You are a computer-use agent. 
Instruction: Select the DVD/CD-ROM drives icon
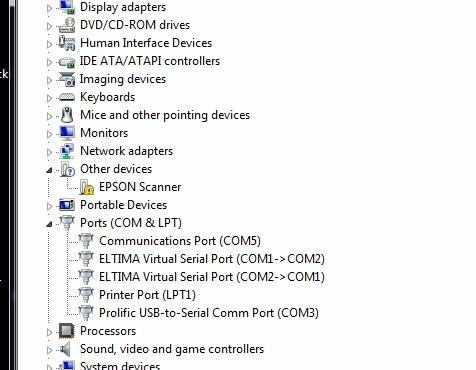[67, 25]
